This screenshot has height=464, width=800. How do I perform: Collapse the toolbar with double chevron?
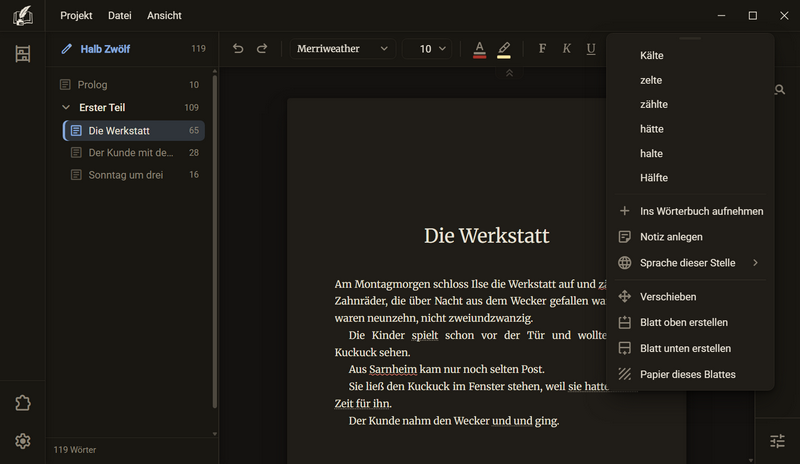(x=509, y=74)
